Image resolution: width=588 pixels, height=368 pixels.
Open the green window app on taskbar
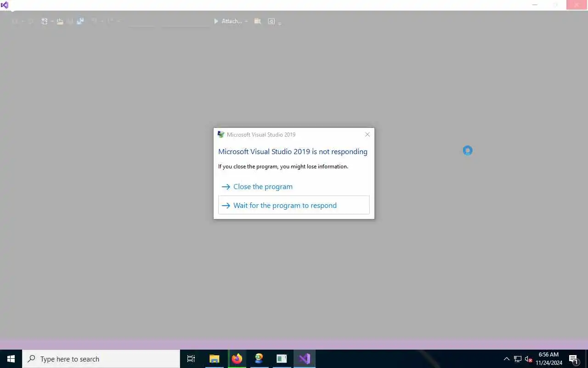(x=282, y=359)
